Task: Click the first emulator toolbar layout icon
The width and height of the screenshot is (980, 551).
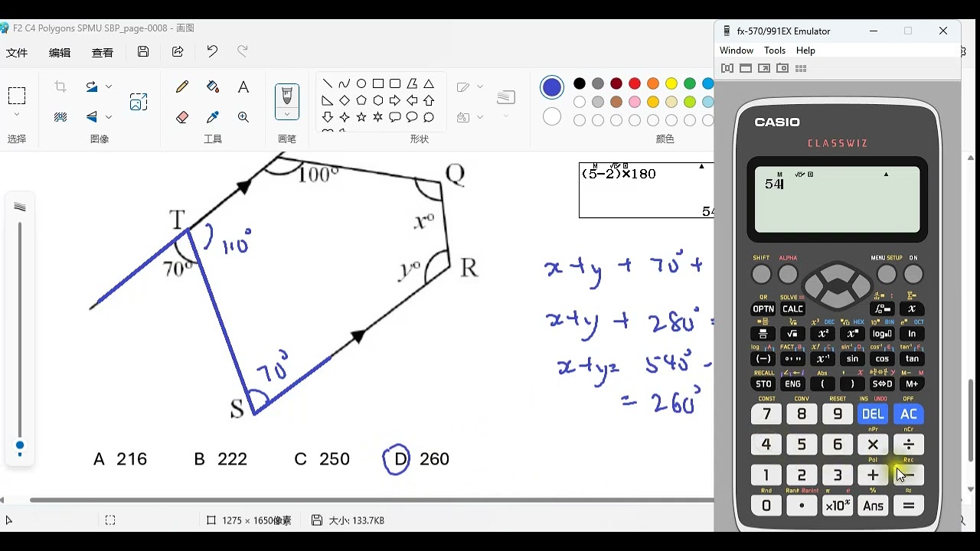Action: point(727,68)
